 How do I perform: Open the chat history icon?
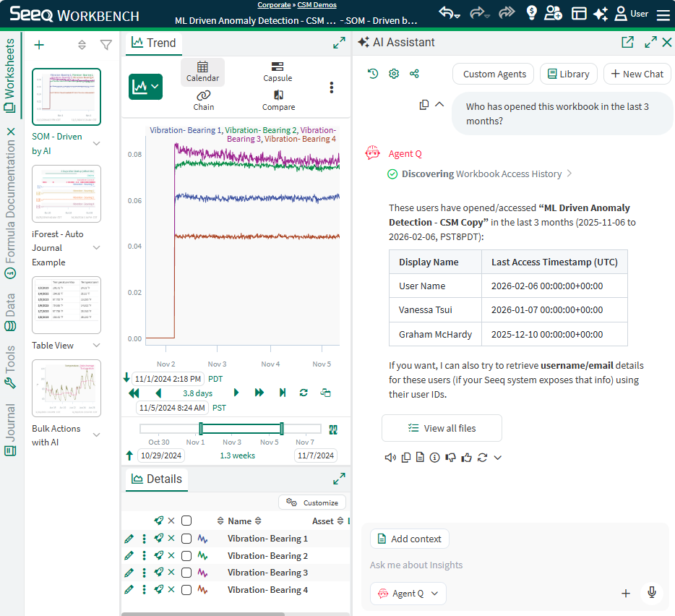point(373,74)
